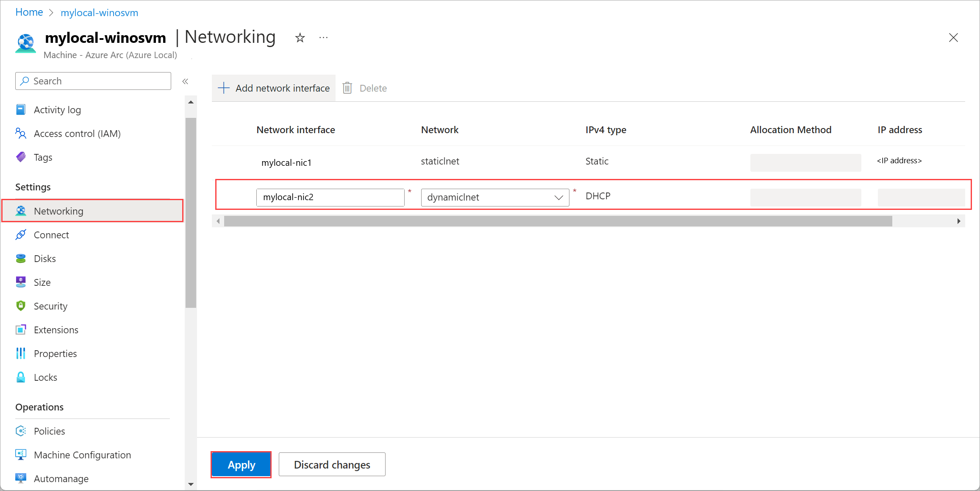Image resolution: width=980 pixels, height=491 pixels.
Task: Open Access control (IAM) menu item
Action: pos(77,134)
